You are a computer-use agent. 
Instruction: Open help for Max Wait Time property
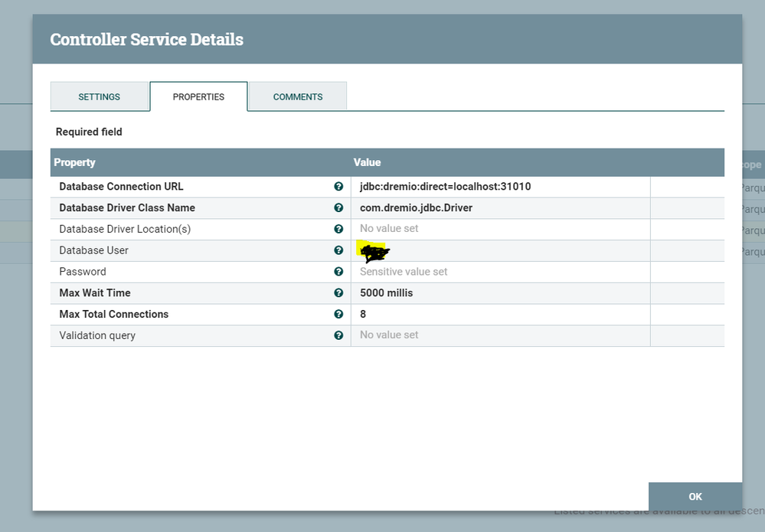(338, 292)
